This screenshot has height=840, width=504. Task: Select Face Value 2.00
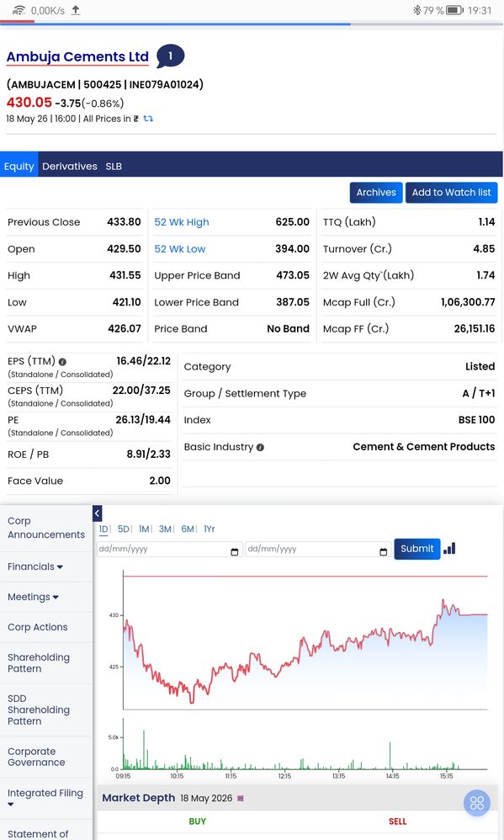coord(160,481)
